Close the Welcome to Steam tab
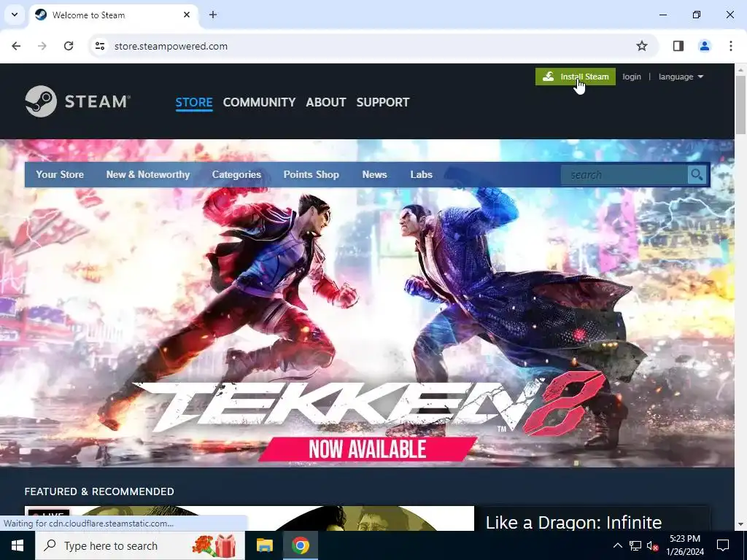Screen dimensions: 747x560 pyautogui.click(x=187, y=15)
